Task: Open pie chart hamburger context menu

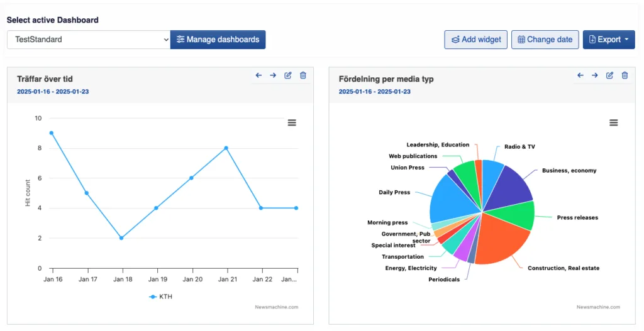Action: click(x=614, y=122)
